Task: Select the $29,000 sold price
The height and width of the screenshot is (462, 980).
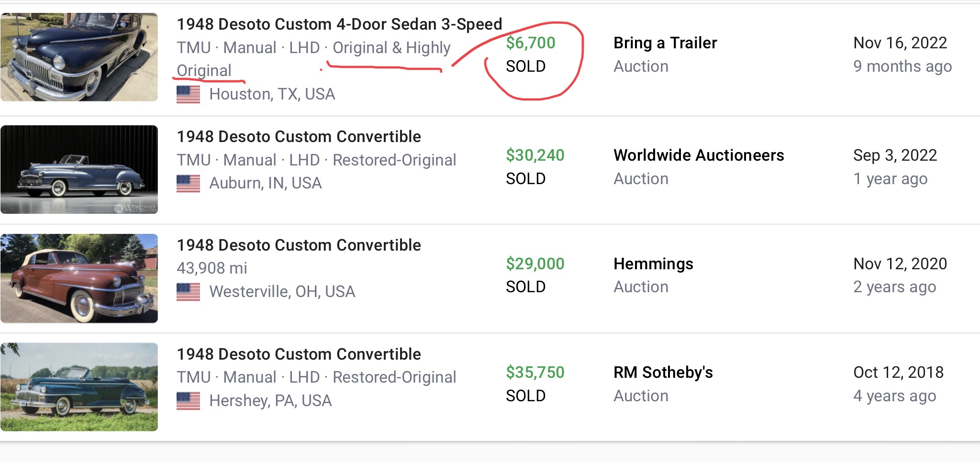Action: coord(535,264)
